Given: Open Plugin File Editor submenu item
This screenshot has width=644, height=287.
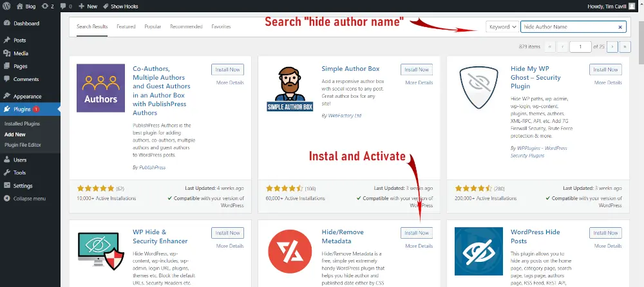Looking at the screenshot, I should tap(23, 145).
